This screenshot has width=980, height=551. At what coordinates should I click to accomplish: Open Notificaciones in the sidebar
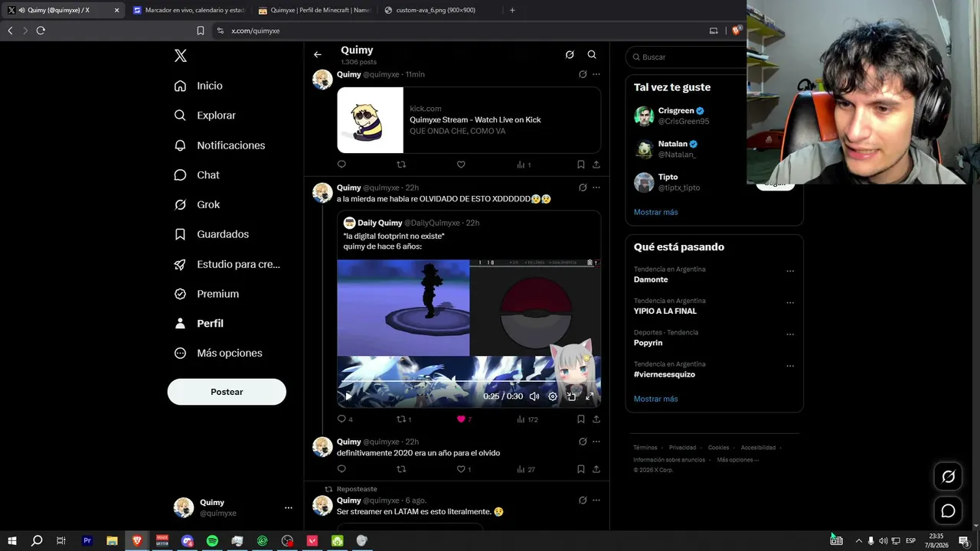[x=220, y=145]
